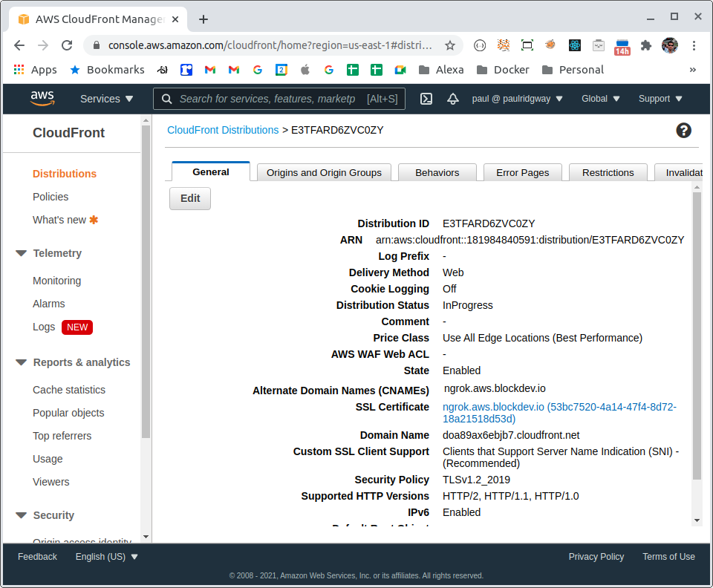
Task: Open the Google Meet bookmark icon
Action: 400,70
